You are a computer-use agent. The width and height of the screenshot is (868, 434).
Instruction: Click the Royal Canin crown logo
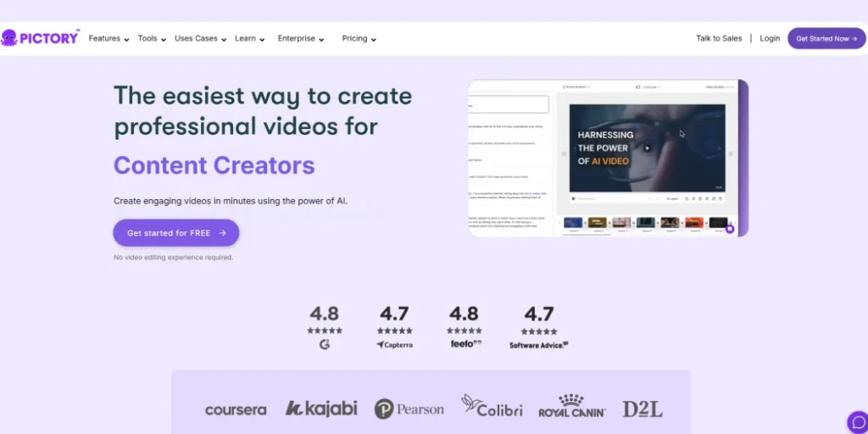coord(570,400)
